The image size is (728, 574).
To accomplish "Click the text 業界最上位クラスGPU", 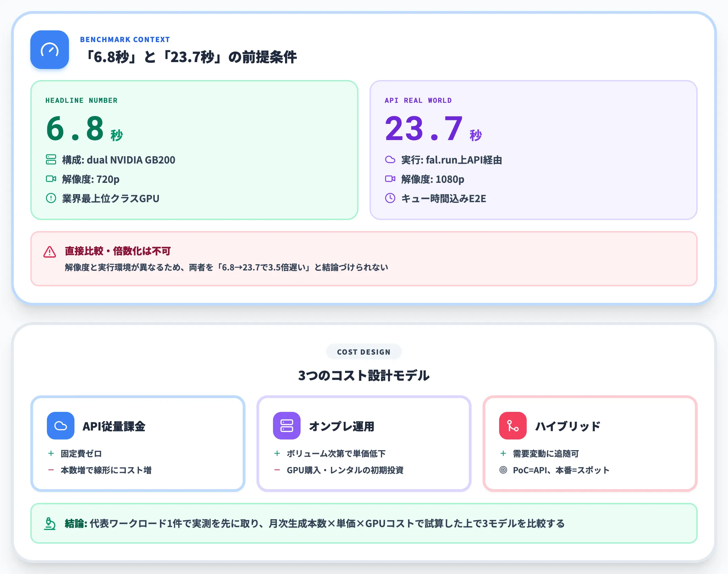I will (111, 198).
